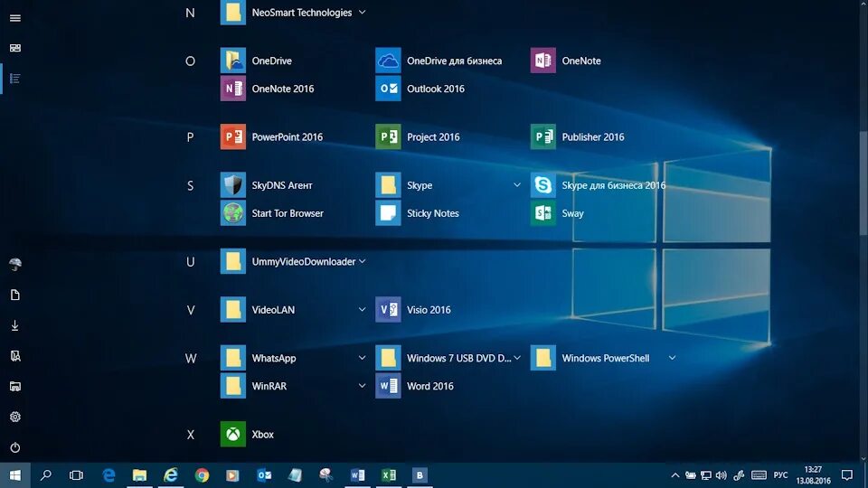Screen dimensions: 868x488
Task: Open Settings gear in Start sidebar
Action: 15,417
